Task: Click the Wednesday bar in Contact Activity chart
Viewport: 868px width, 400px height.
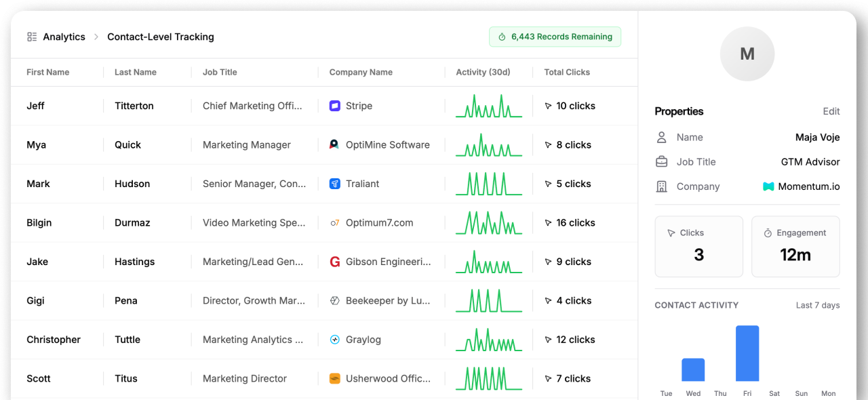Action: 693,369
